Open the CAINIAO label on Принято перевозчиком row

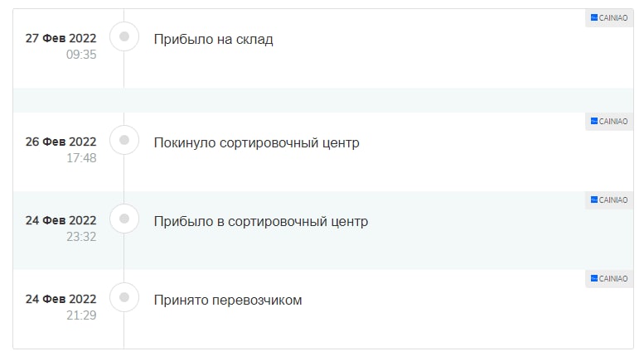609,278
